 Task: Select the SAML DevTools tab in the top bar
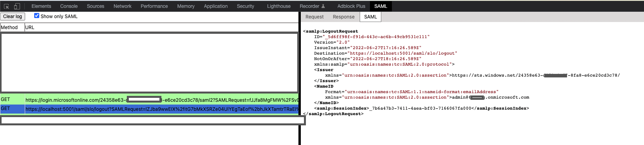click(x=381, y=6)
